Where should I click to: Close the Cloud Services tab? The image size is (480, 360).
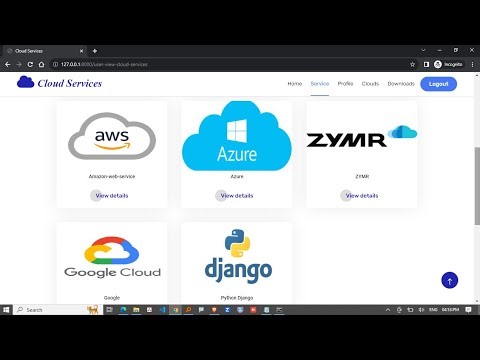(x=81, y=51)
